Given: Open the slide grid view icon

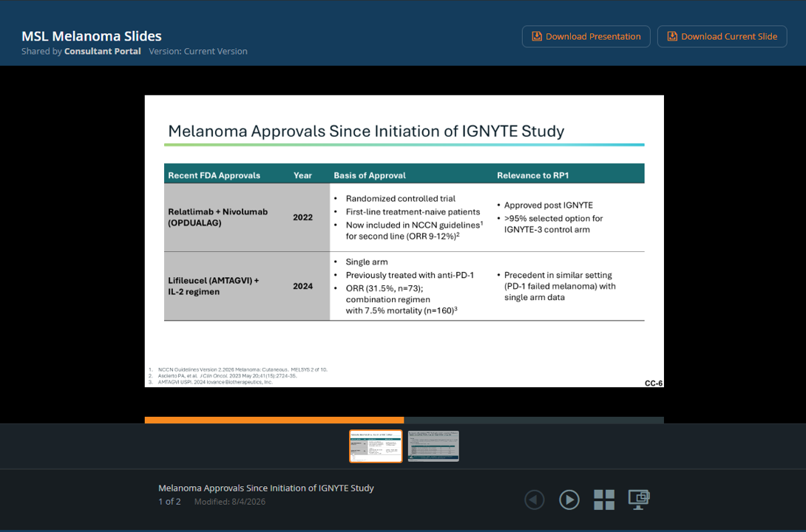Looking at the screenshot, I should tap(604, 499).
